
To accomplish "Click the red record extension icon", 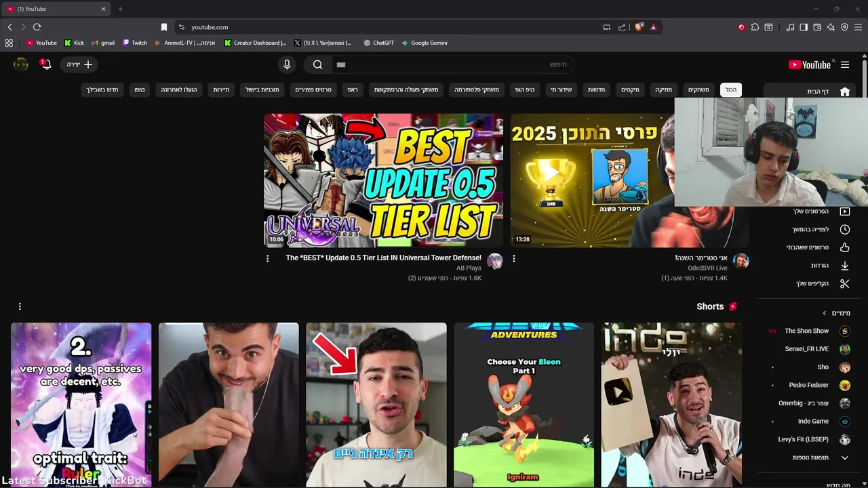I will (741, 27).
